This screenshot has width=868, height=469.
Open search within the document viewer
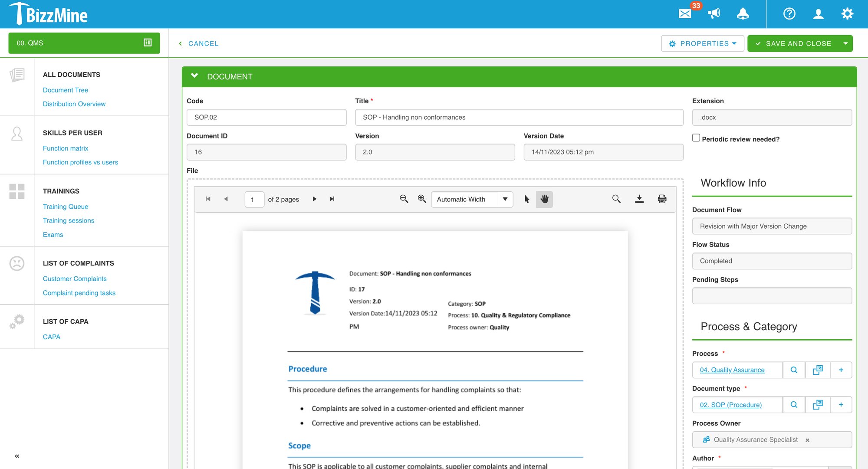tap(616, 199)
